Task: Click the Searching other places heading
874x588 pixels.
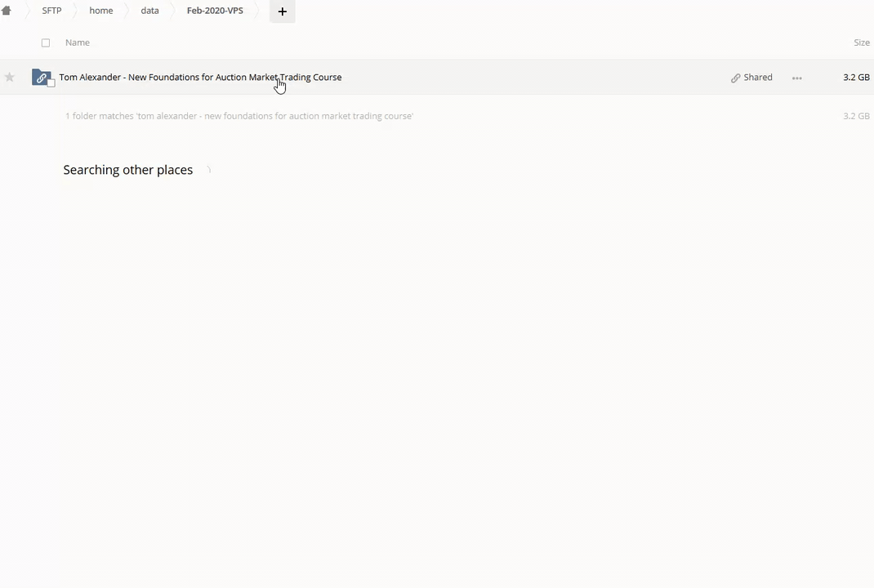Action: click(128, 170)
